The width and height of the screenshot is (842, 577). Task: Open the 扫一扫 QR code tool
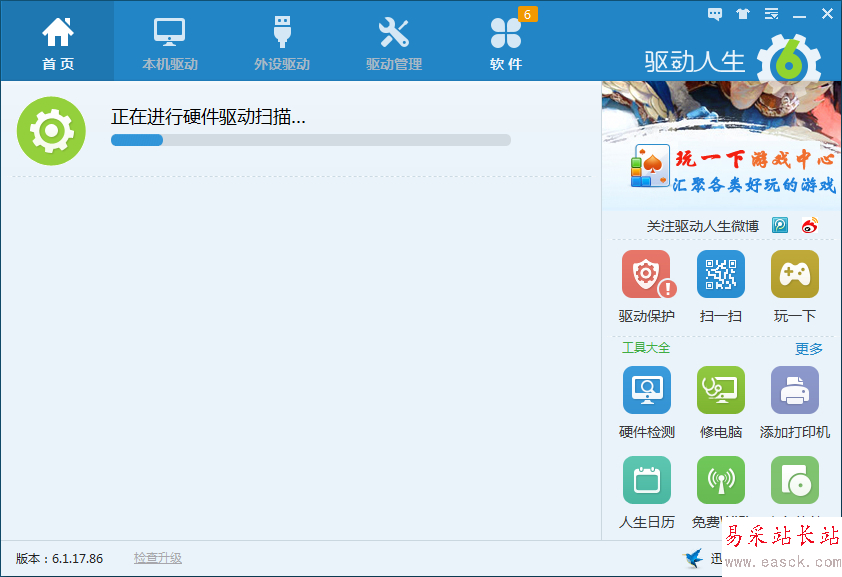pos(721,287)
